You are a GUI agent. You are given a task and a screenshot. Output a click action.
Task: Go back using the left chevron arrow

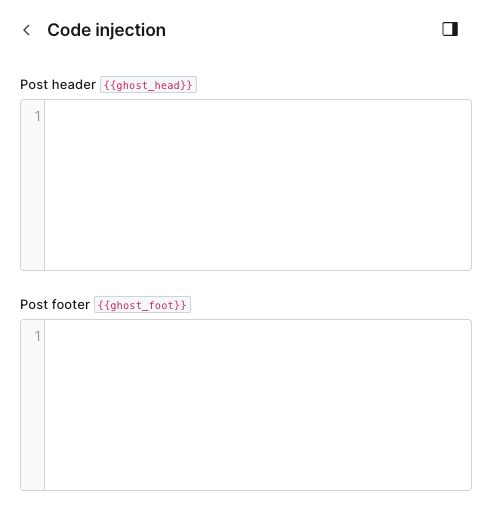click(27, 30)
